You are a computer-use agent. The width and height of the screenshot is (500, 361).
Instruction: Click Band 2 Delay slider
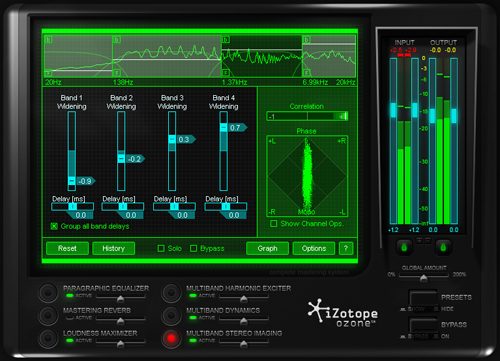click(x=123, y=207)
